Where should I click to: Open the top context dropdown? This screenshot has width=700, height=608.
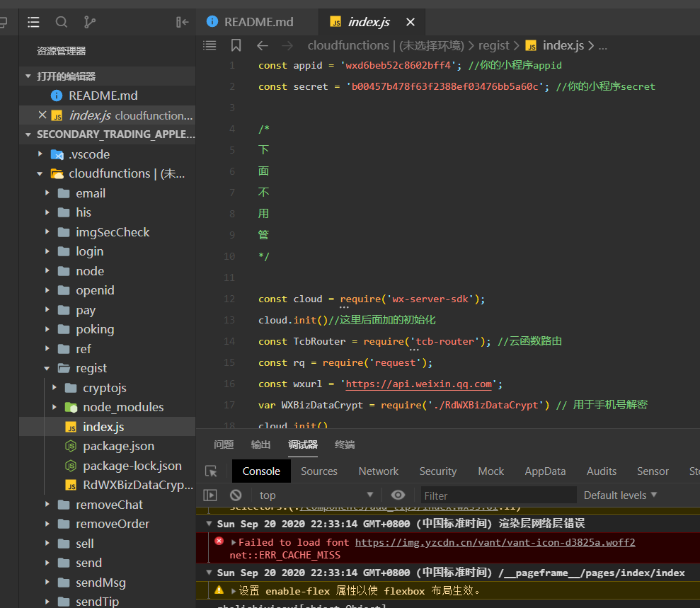(316, 495)
